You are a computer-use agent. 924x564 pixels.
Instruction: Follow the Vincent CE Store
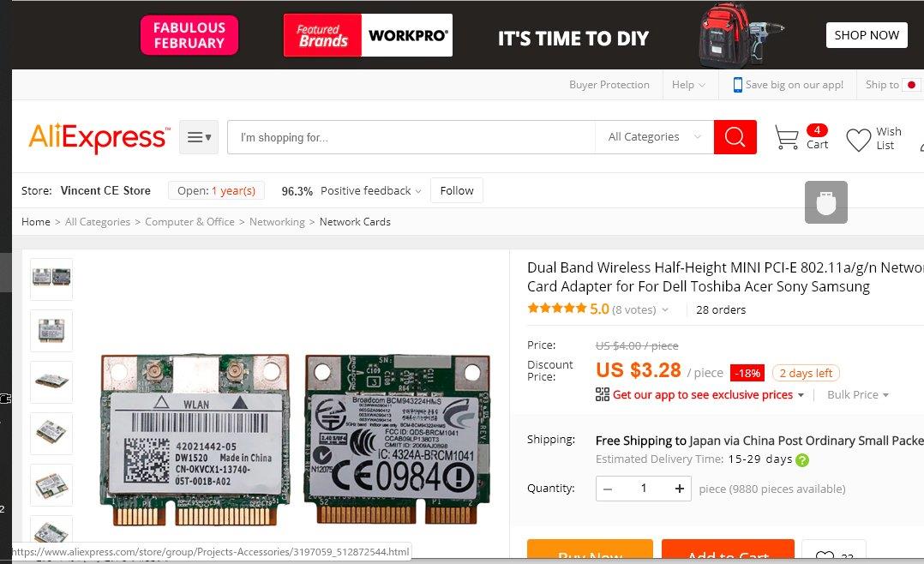click(x=457, y=190)
